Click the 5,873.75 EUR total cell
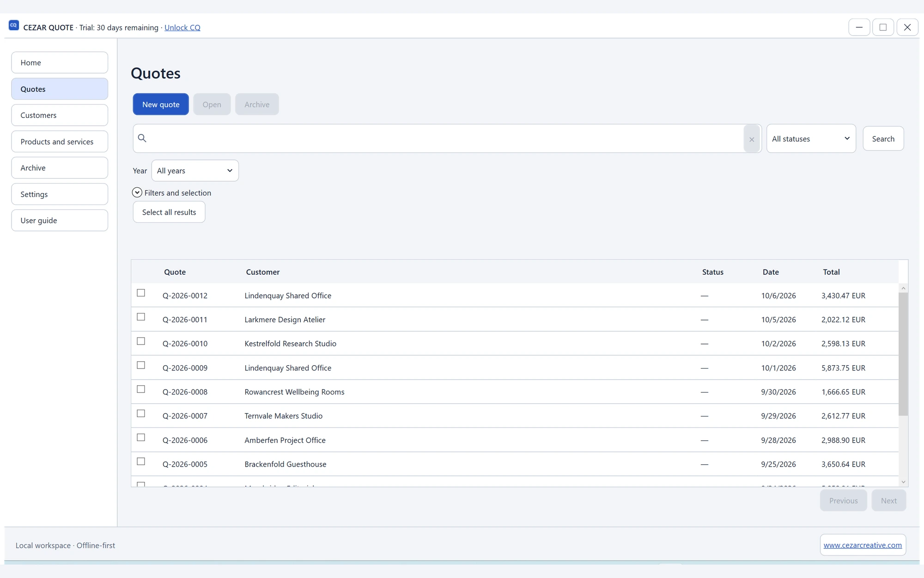 843,368
